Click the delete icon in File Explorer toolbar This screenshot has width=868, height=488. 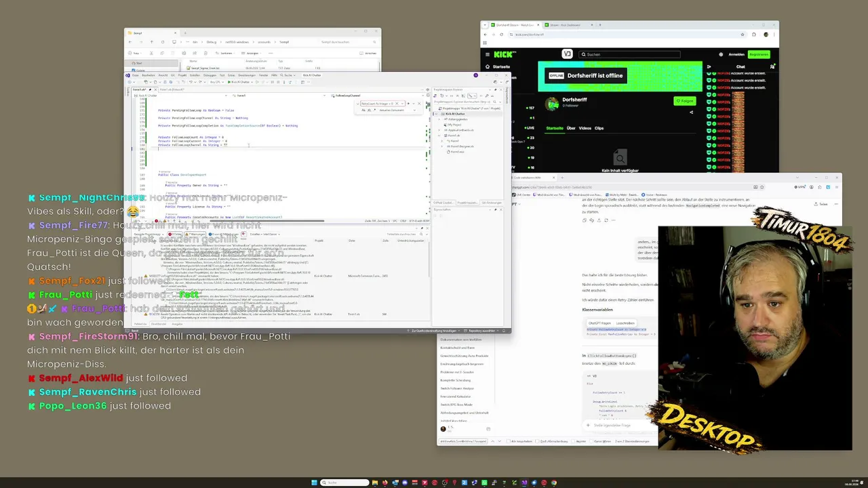(x=205, y=53)
